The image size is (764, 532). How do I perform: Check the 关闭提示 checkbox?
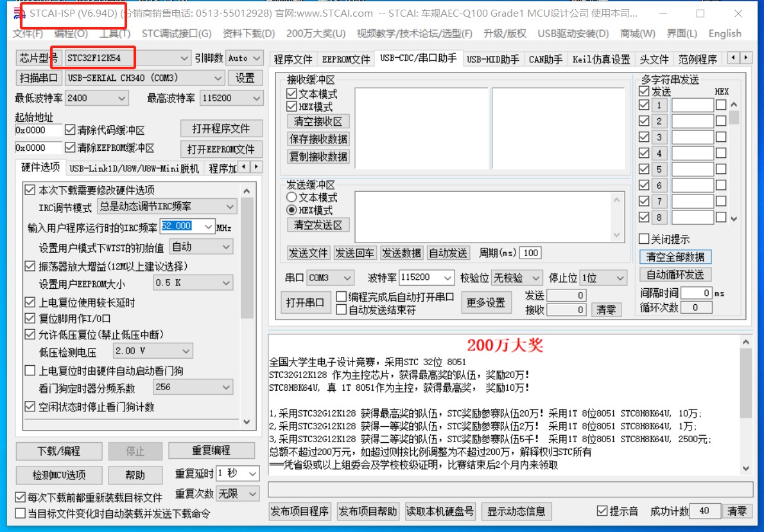(x=644, y=239)
